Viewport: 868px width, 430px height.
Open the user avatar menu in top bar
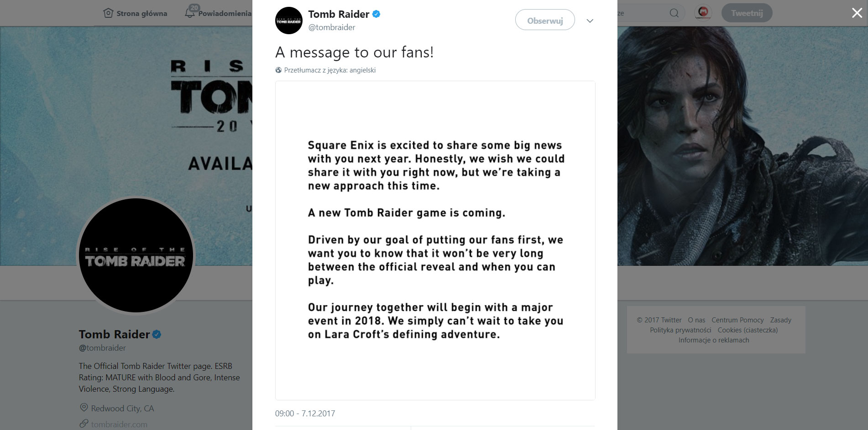pos(703,13)
